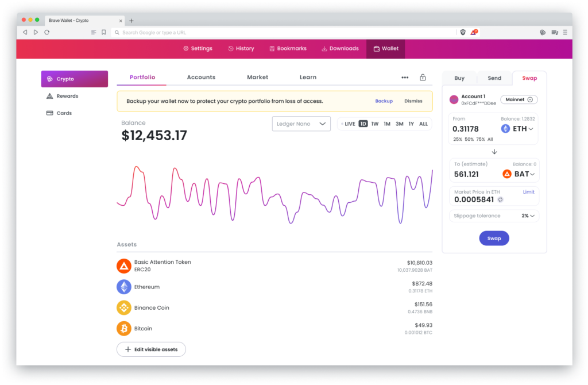588x385 pixels.
Task: Open the reader mode icon
Action: tap(94, 32)
